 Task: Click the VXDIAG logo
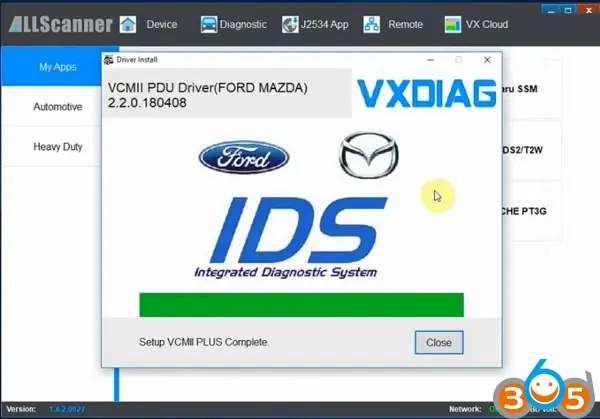click(427, 93)
